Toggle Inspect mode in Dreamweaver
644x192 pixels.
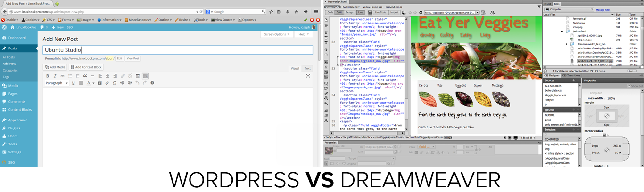coord(394,12)
